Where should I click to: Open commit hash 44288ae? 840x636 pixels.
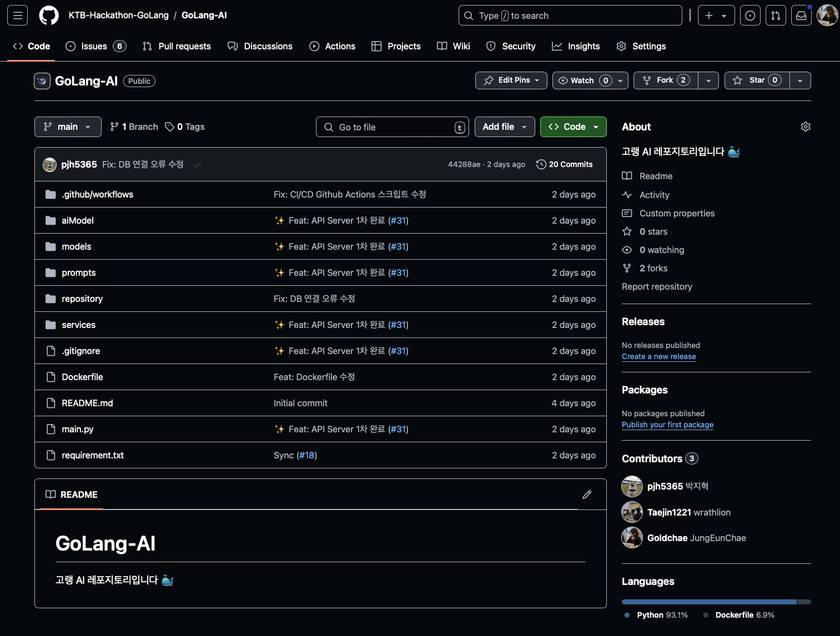pyautogui.click(x=464, y=164)
